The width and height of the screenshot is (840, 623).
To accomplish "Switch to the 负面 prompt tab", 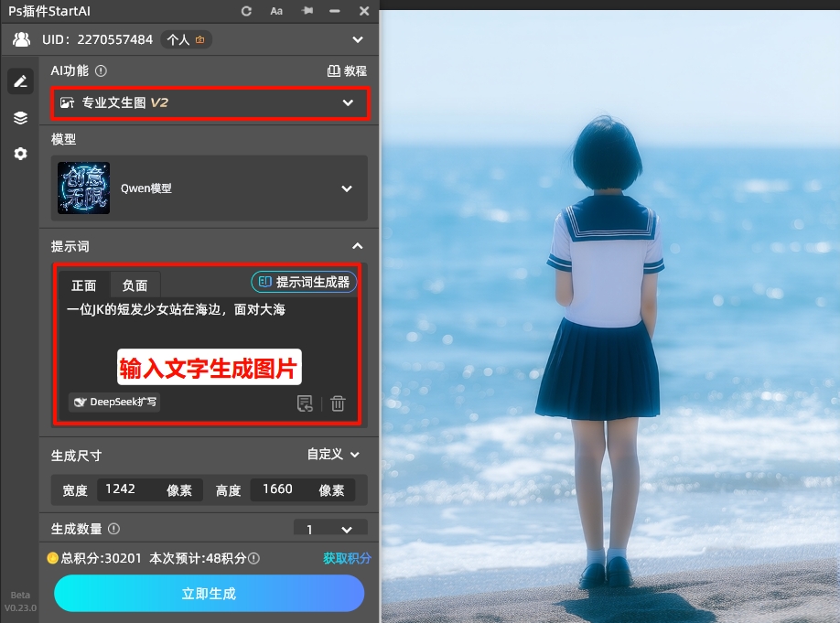I will coord(134,285).
